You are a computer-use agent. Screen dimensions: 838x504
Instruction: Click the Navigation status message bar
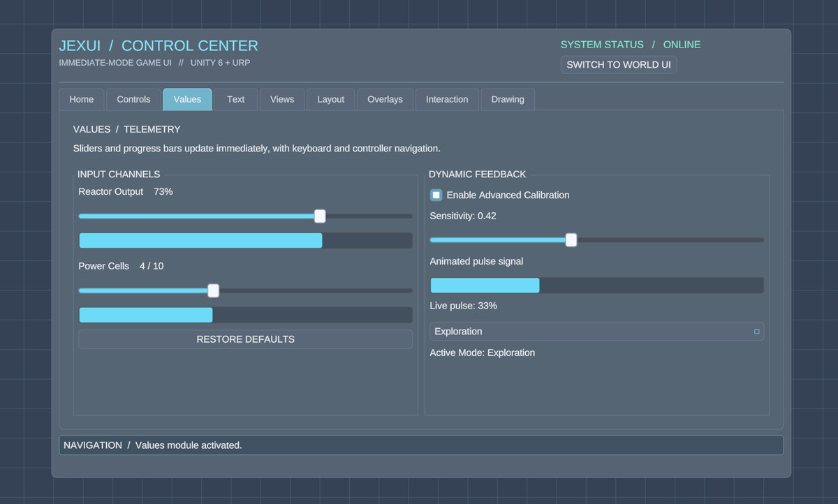(421, 445)
